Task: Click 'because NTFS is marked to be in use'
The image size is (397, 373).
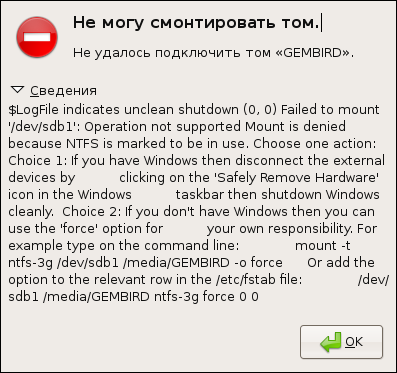Action: point(129,144)
